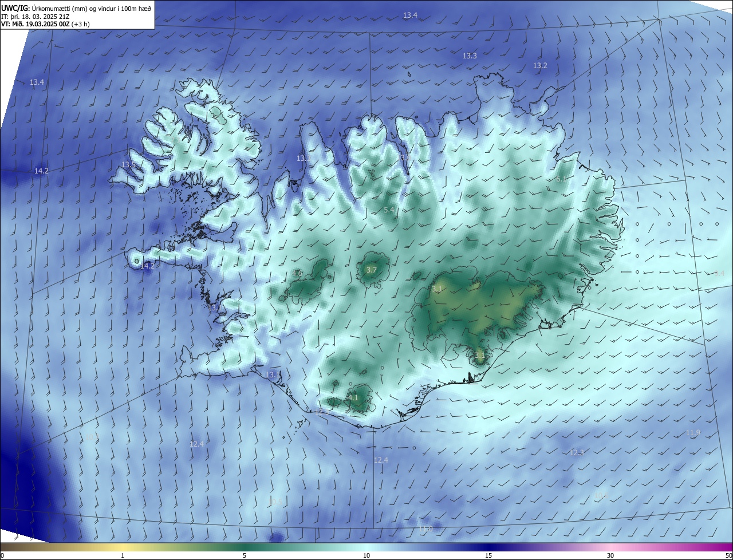Click the 11.0 value near the bottom edge
The height and width of the screenshot is (560, 733).
tap(425, 529)
